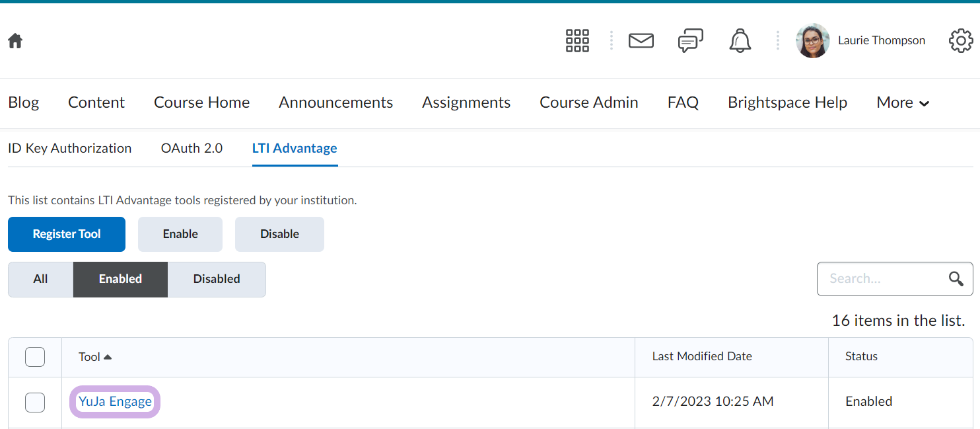Switch to the ID Key Authorization tab
This screenshot has width=980, height=429.
[x=70, y=148]
